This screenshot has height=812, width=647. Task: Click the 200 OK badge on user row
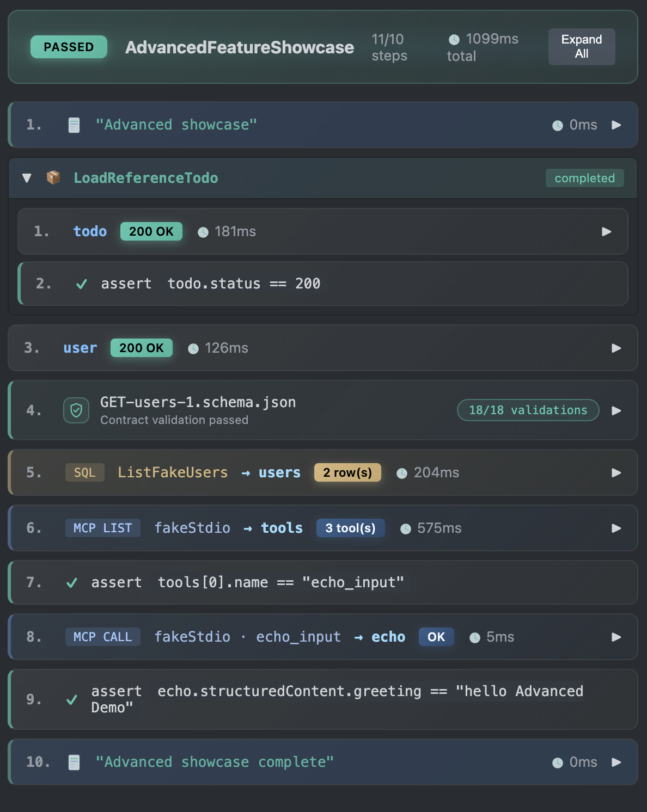[142, 348]
